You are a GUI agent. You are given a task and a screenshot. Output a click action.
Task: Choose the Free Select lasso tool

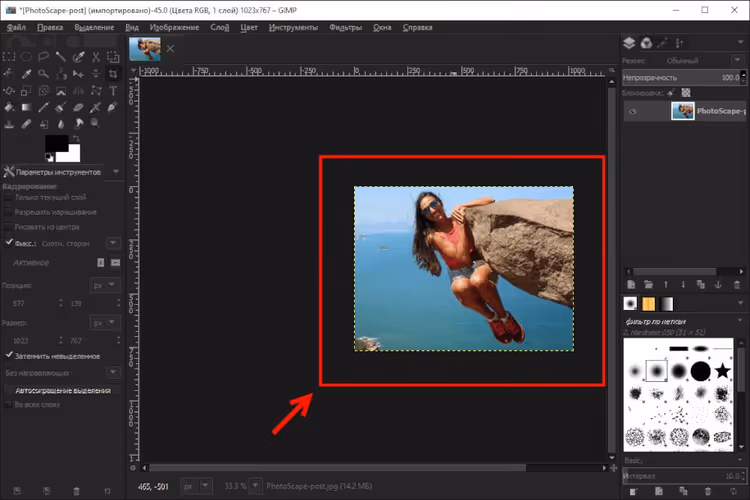(x=44, y=57)
